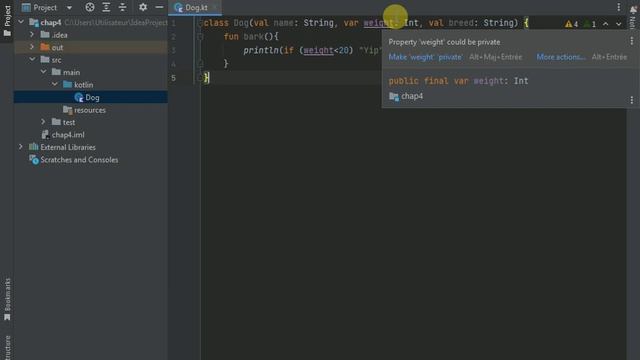Click line number 5 in the gutter

pos(173,78)
